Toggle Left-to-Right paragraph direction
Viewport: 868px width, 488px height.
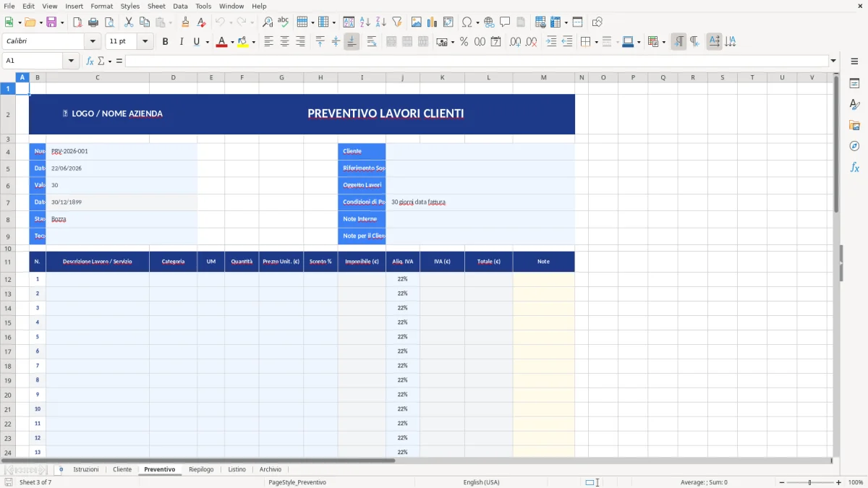pyautogui.click(x=678, y=42)
